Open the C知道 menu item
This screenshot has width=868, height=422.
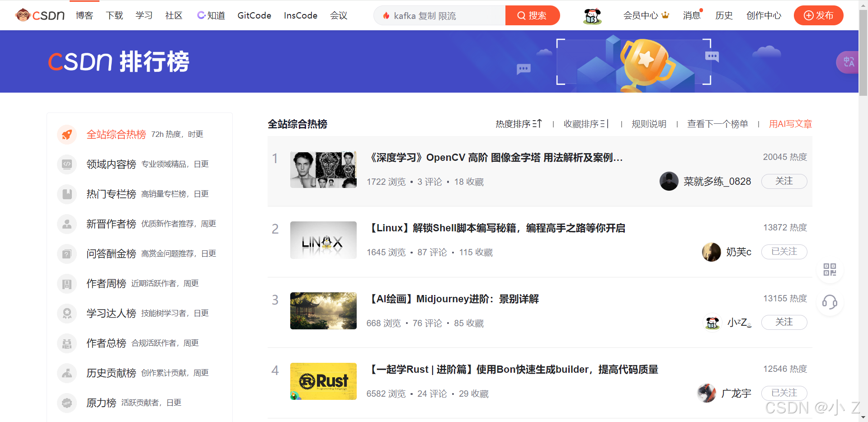point(211,15)
